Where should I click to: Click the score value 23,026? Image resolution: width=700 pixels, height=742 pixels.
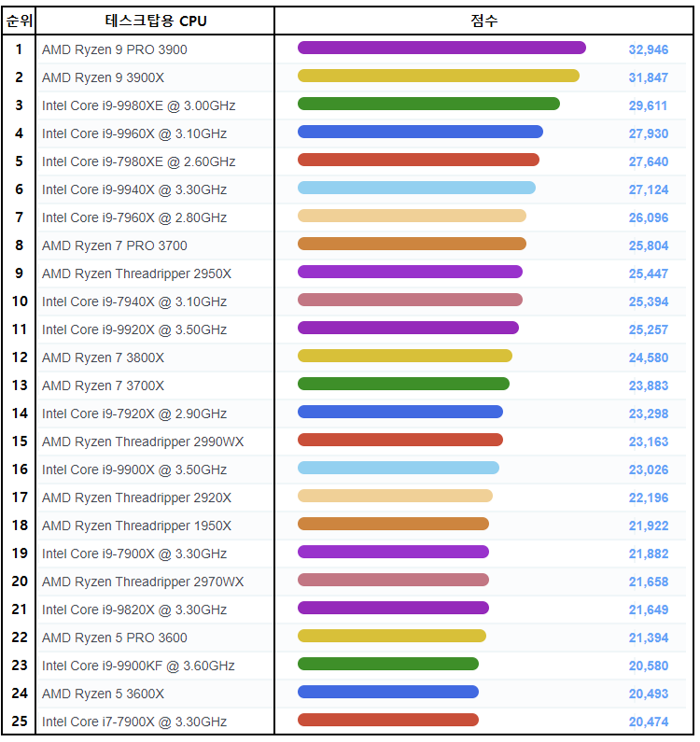(649, 469)
